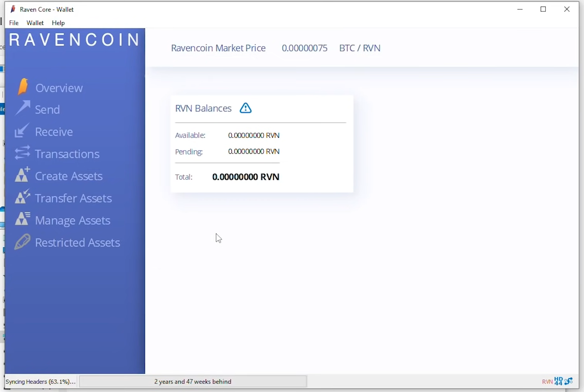Open the Receive section icon
584x392 pixels.
click(22, 131)
